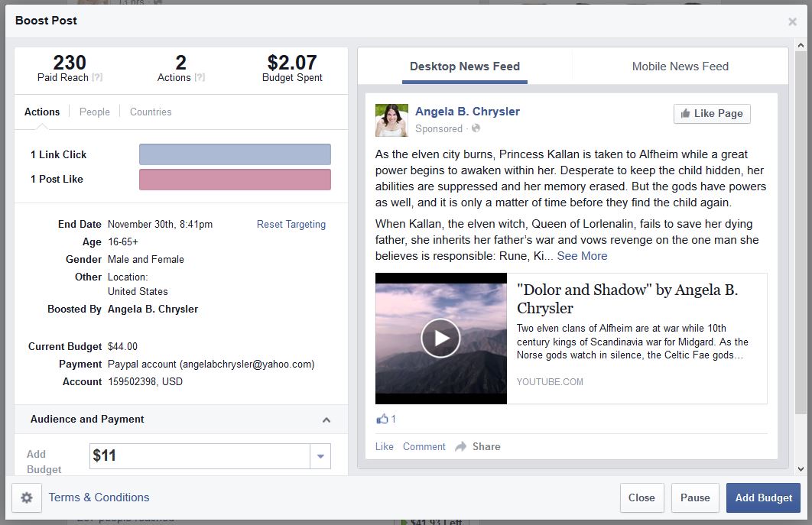
Task: Switch to Desktop News Feed preview tab
Action: (465, 66)
